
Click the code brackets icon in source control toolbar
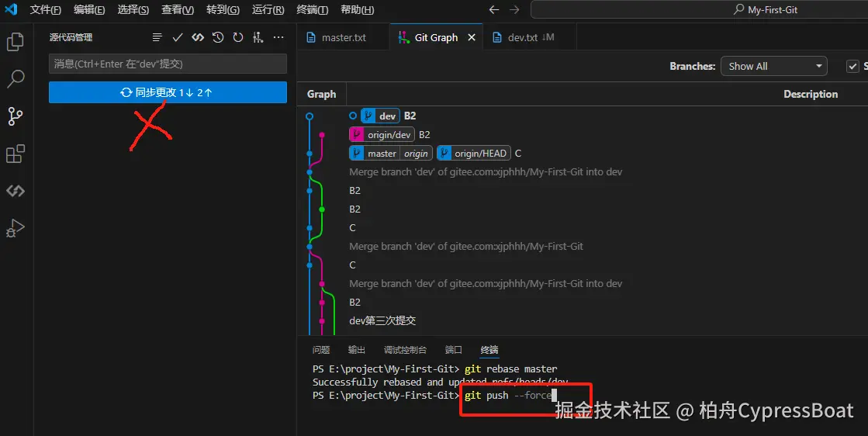click(x=198, y=37)
